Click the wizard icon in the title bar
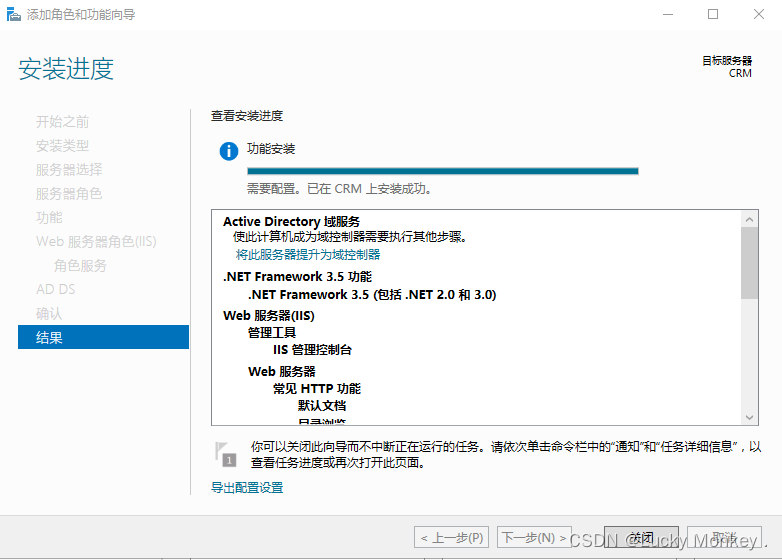 [13, 14]
